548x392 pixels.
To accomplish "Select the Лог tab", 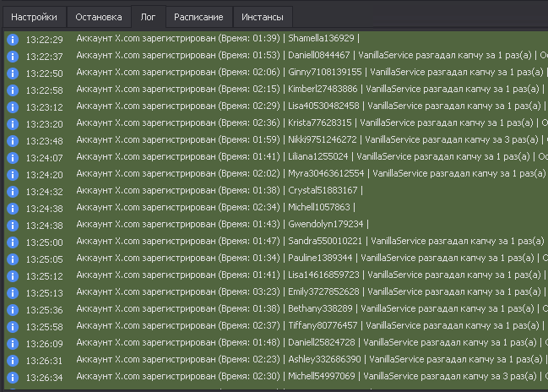I will (148, 17).
